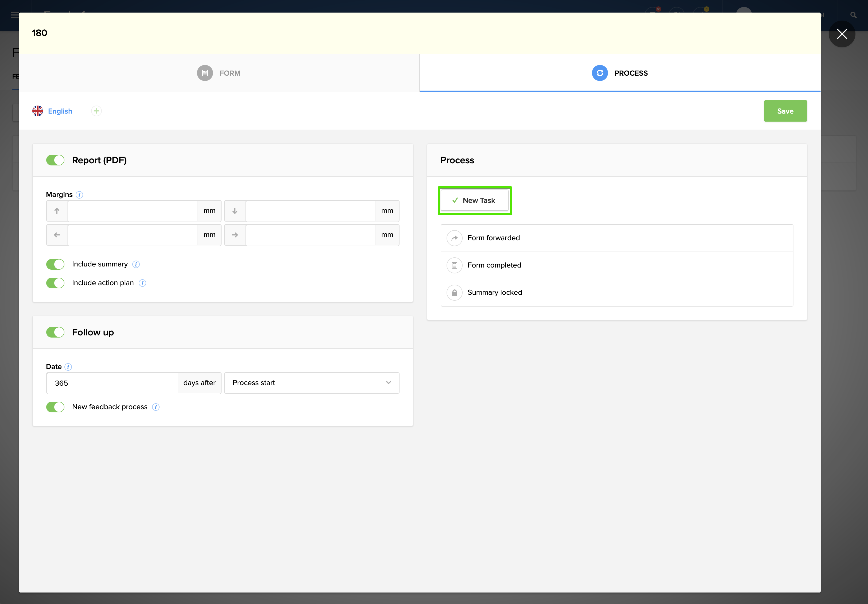868x604 pixels.
Task: Select the PROCESS tab
Action: coord(620,73)
